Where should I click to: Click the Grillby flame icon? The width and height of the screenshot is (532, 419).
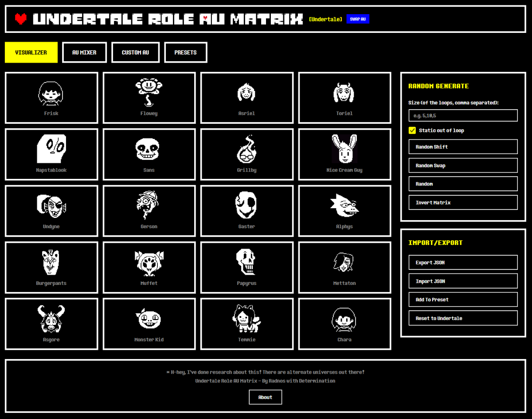pyautogui.click(x=246, y=150)
